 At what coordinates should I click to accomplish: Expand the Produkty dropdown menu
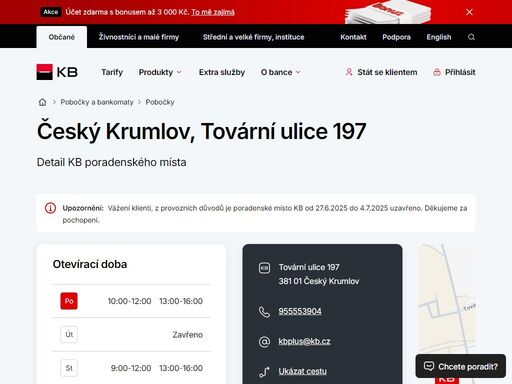tap(160, 72)
